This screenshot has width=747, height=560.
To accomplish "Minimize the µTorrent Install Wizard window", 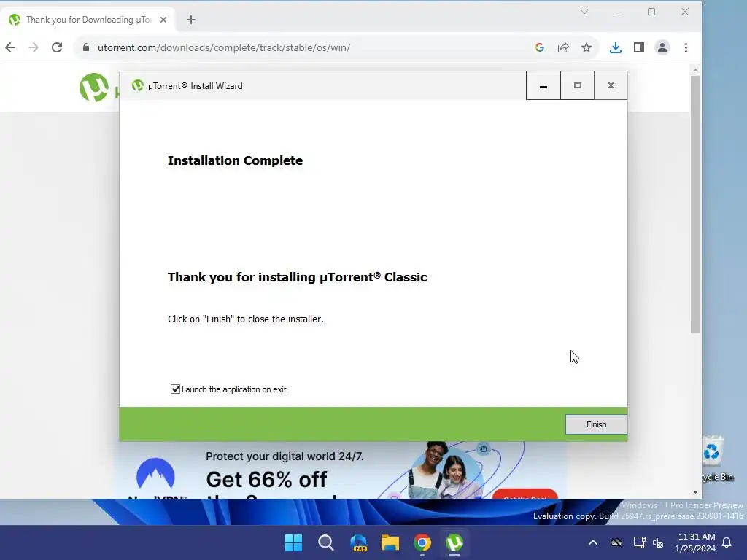I will tap(543, 86).
